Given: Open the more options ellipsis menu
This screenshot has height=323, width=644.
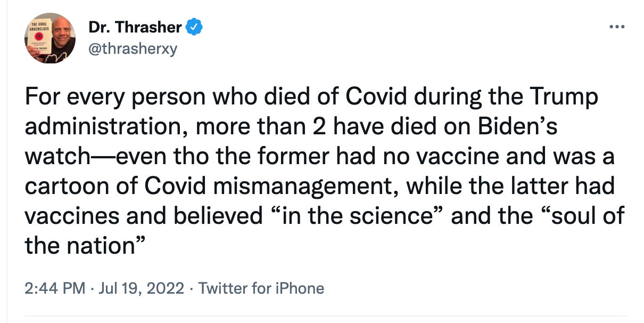Looking at the screenshot, I should (x=617, y=26).
